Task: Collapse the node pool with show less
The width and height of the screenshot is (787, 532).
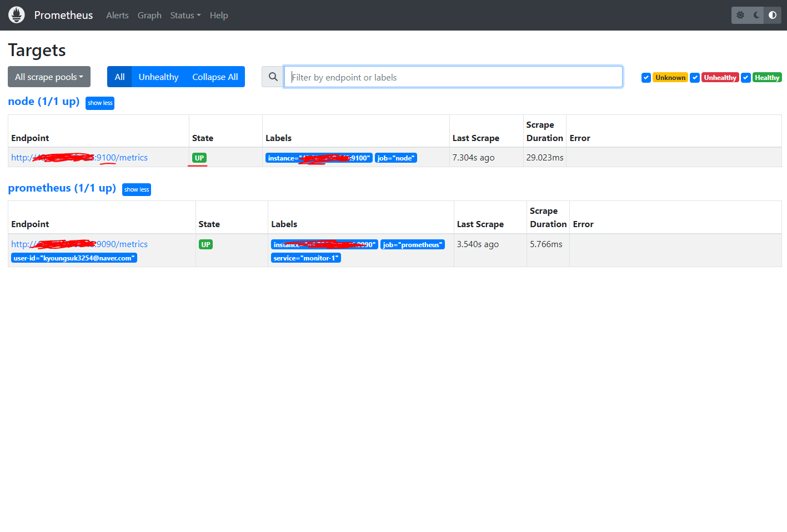Action: coord(100,103)
